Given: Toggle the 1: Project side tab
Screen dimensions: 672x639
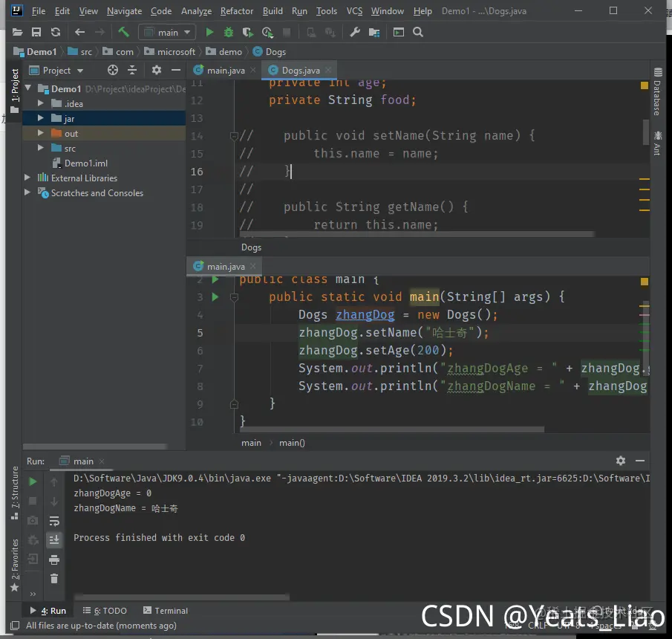Looking at the screenshot, I should 15,91.
